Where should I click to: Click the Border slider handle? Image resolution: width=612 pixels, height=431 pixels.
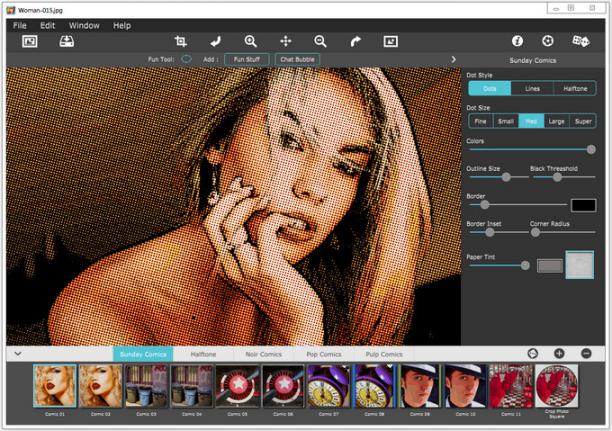click(x=484, y=205)
